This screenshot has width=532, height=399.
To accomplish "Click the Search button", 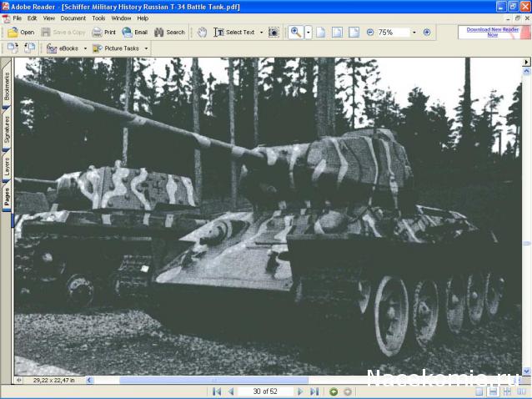I will click(169, 33).
